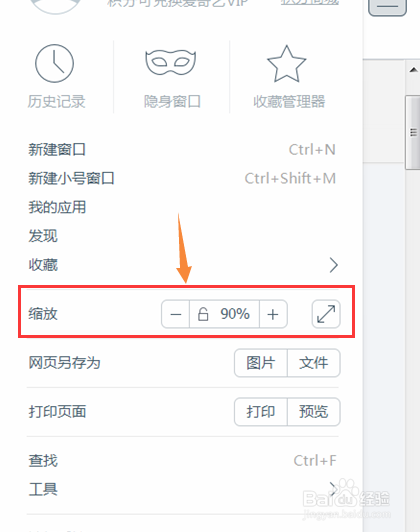
Task: Click the fullscreen expand arrows icon
Action: point(326,314)
